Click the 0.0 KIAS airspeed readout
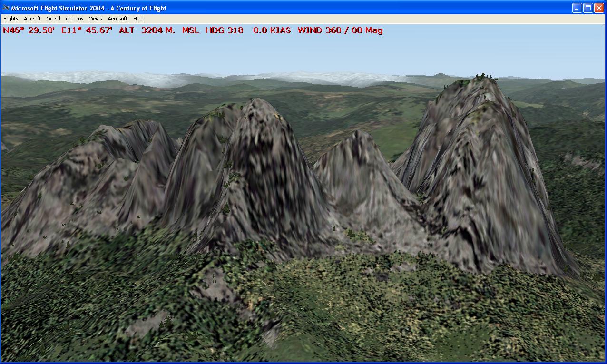The height and width of the screenshot is (364, 607). 272,30
